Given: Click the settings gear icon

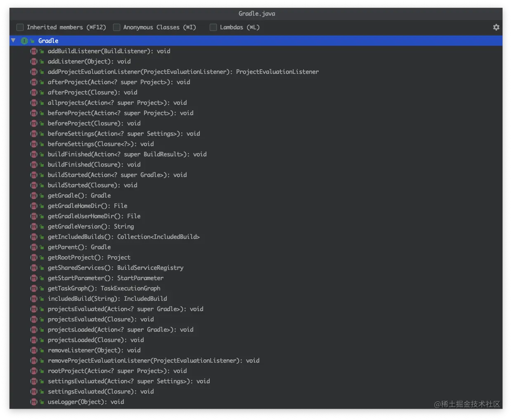Looking at the screenshot, I should pos(496,27).
